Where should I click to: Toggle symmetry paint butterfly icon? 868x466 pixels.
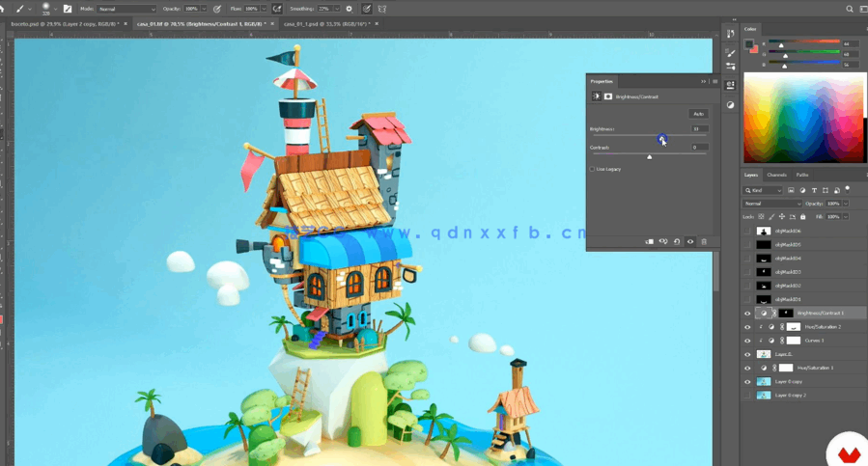[x=382, y=9]
